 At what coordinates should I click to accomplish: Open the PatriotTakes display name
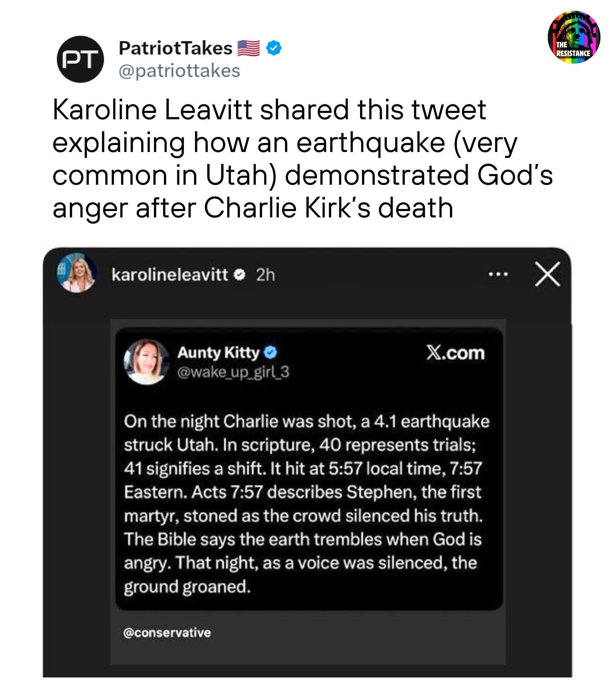tap(175, 49)
